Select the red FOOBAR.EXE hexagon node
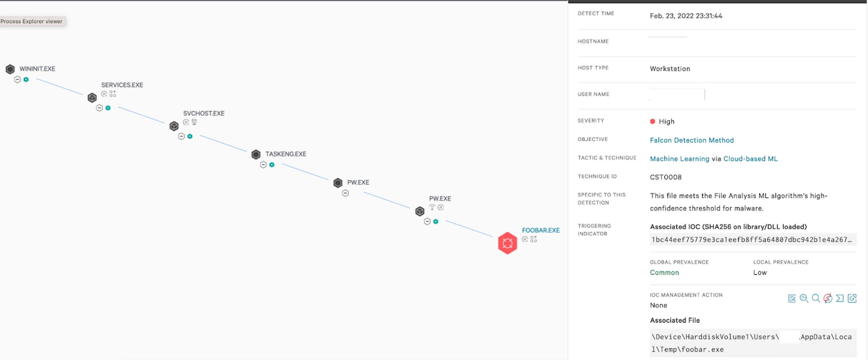The image size is (868, 360). [507, 243]
